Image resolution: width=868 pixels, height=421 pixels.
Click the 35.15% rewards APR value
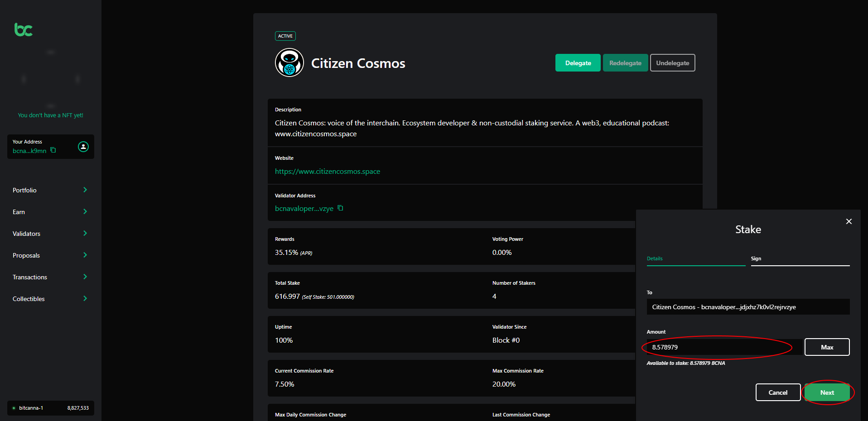coord(286,252)
